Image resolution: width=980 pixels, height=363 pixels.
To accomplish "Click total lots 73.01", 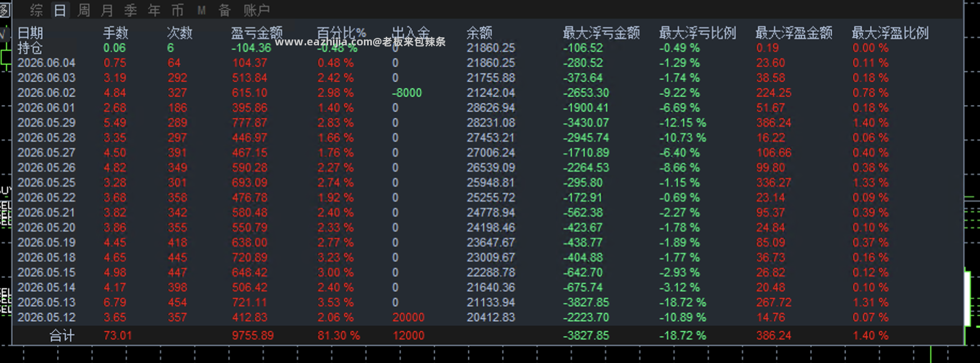I will click(x=118, y=336).
